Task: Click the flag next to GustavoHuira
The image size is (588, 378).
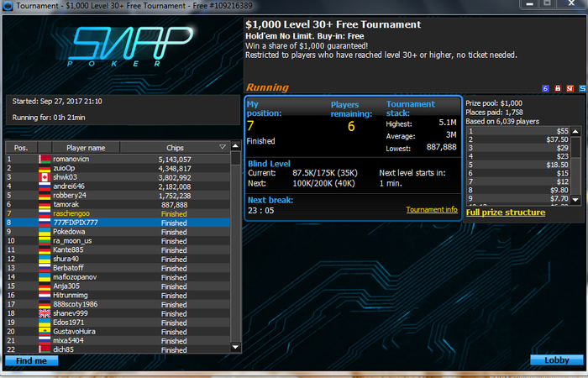Action: click(45, 332)
